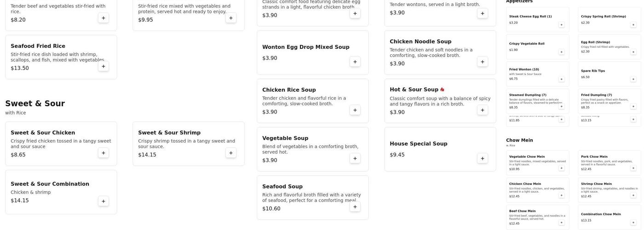Add Chicken Noodle Soup to order
The image size is (644, 230).
click(x=483, y=62)
